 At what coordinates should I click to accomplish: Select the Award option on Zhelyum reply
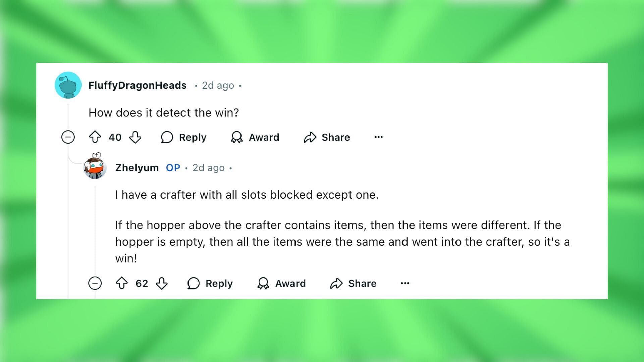(281, 283)
